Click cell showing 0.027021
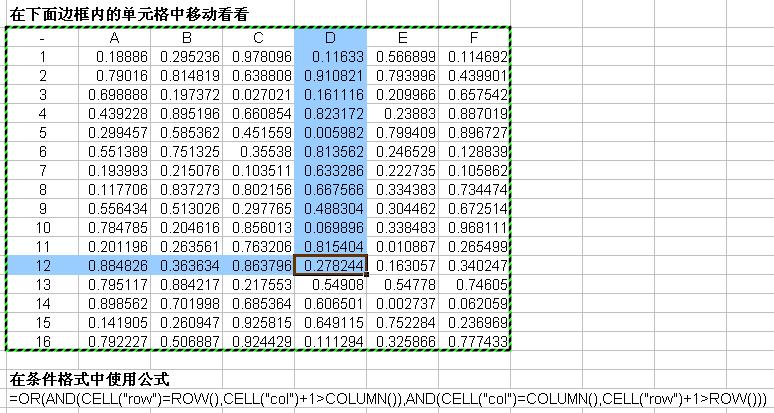This screenshot has height=413, width=774. pos(259,95)
